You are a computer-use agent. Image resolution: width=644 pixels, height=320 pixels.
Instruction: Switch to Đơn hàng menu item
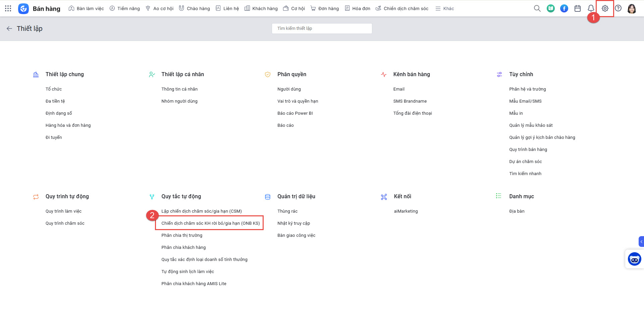click(x=324, y=8)
